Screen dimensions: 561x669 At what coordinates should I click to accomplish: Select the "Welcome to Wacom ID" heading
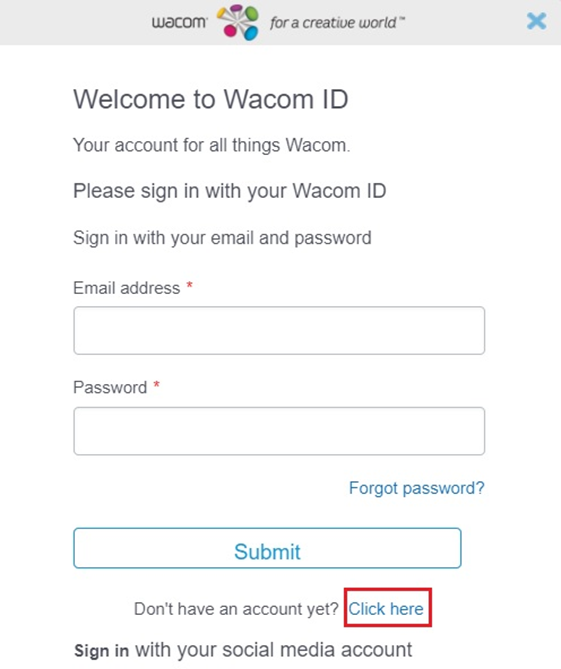211,99
